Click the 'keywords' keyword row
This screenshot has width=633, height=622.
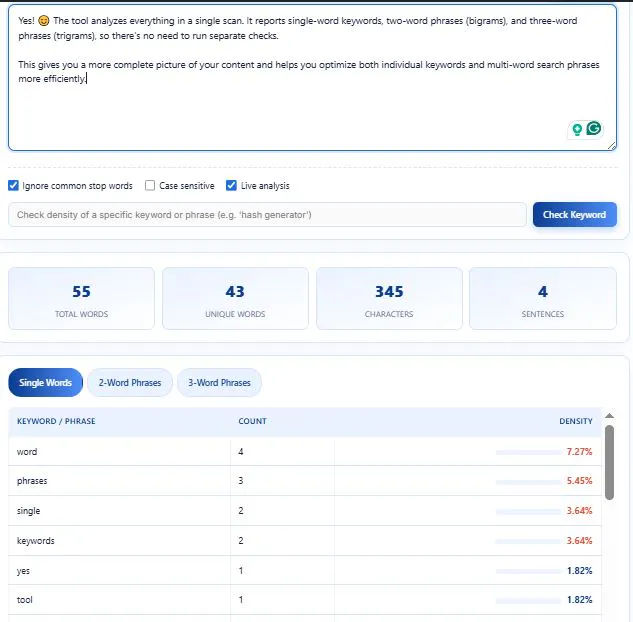click(x=305, y=540)
